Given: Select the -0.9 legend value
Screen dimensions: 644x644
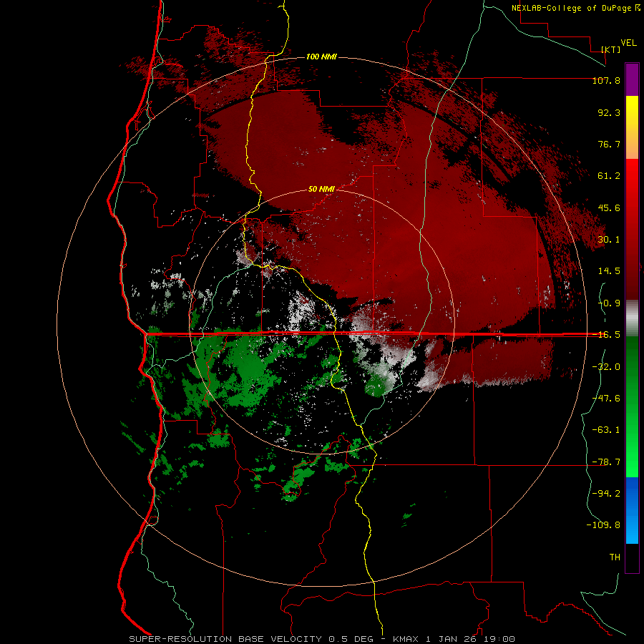Looking at the screenshot, I should [x=609, y=303].
